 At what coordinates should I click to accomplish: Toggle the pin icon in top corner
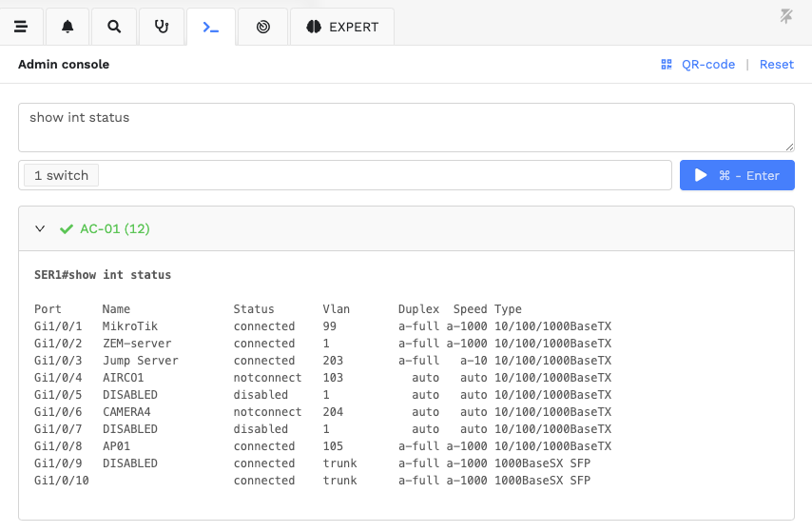[x=786, y=16]
